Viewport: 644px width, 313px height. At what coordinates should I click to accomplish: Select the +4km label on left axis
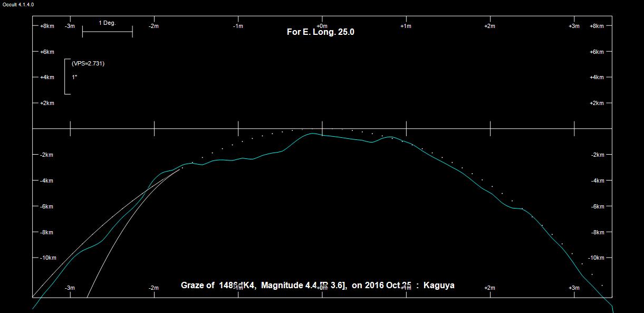pos(47,78)
